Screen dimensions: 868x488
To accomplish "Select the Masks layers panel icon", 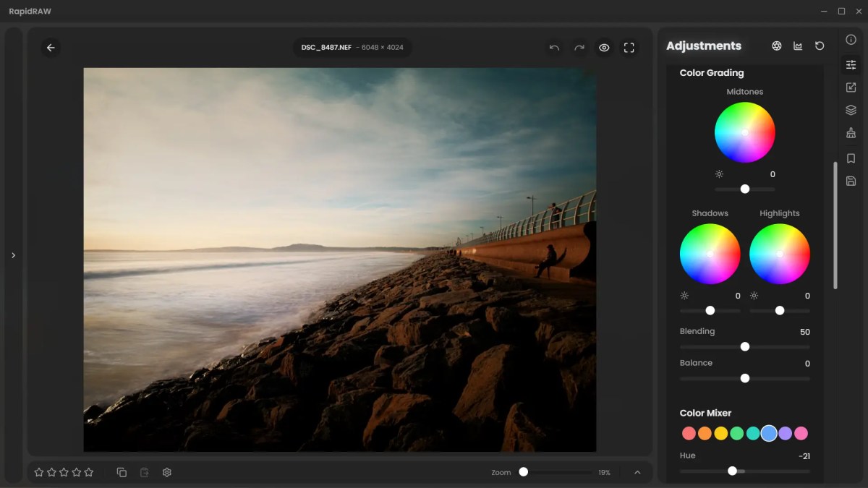I will click(851, 110).
